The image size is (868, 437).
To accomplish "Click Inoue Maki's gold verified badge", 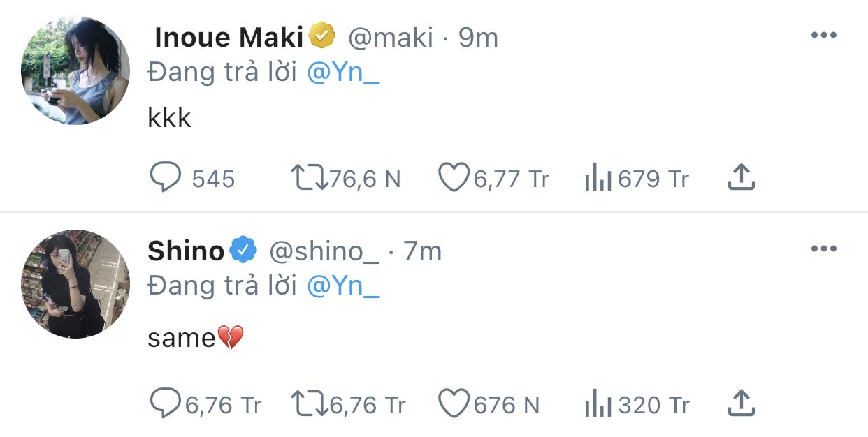I will point(322,36).
